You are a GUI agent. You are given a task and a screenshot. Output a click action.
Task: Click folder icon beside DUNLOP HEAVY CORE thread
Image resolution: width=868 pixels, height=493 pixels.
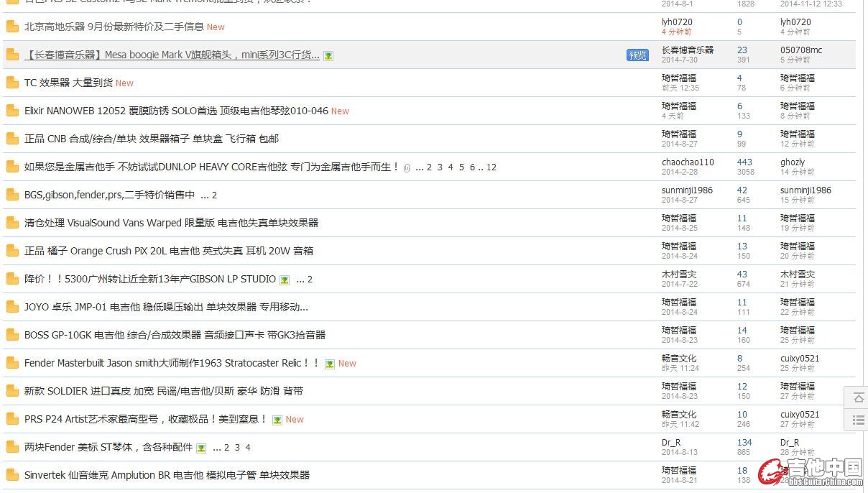12,167
